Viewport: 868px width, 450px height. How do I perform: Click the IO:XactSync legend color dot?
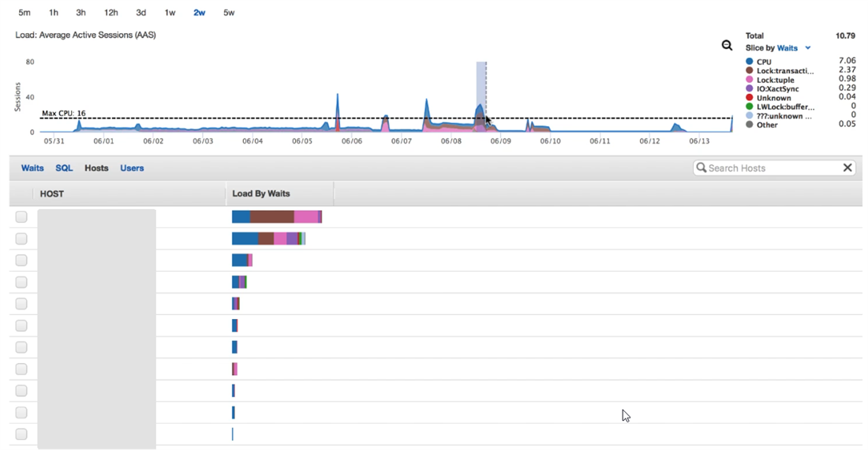(750, 88)
